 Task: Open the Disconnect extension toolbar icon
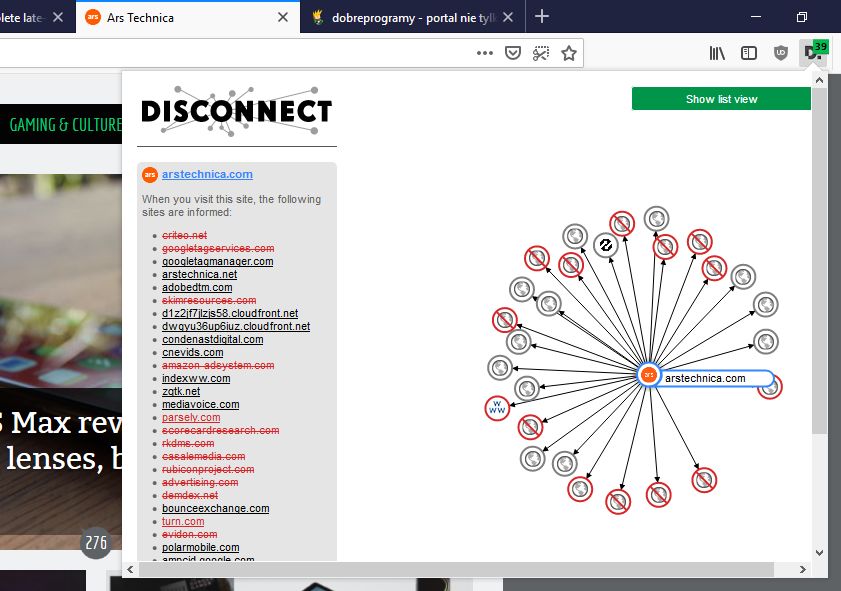pyautogui.click(x=813, y=53)
